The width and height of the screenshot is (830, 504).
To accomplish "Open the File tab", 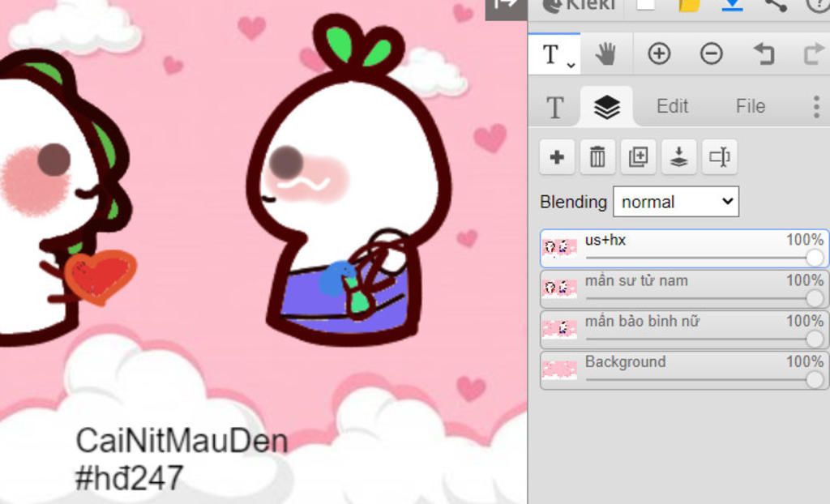I will 751,106.
